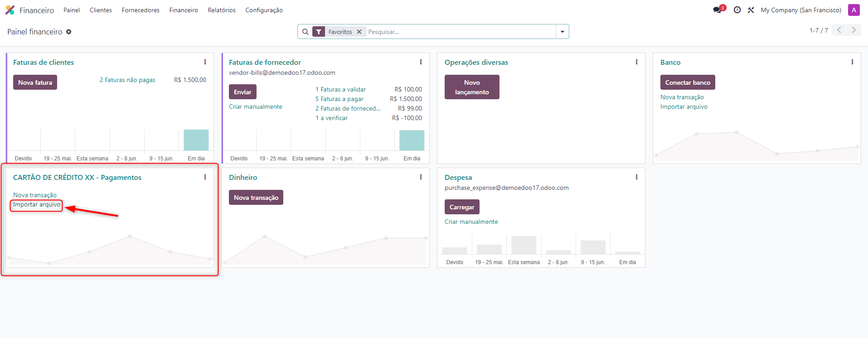The height and width of the screenshot is (338, 868).
Task: Click Importar arquivo on CARTÃO DE CRÉDITO card
Action: click(37, 205)
